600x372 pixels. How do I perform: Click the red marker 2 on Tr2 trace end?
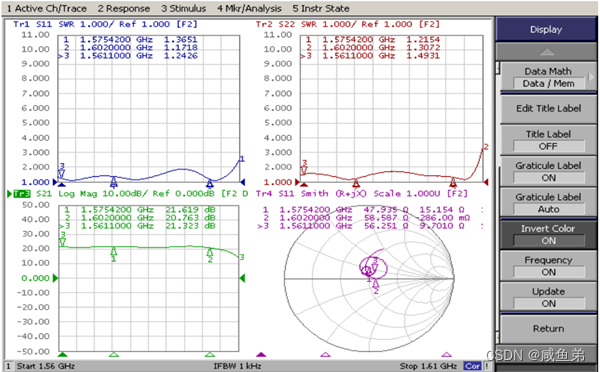point(486,147)
